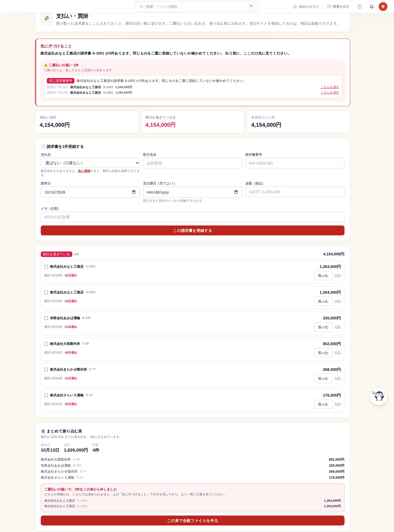Open the penguin assistant chat bubble
This screenshot has width=394, height=532.
pyautogui.click(x=378, y=396)
